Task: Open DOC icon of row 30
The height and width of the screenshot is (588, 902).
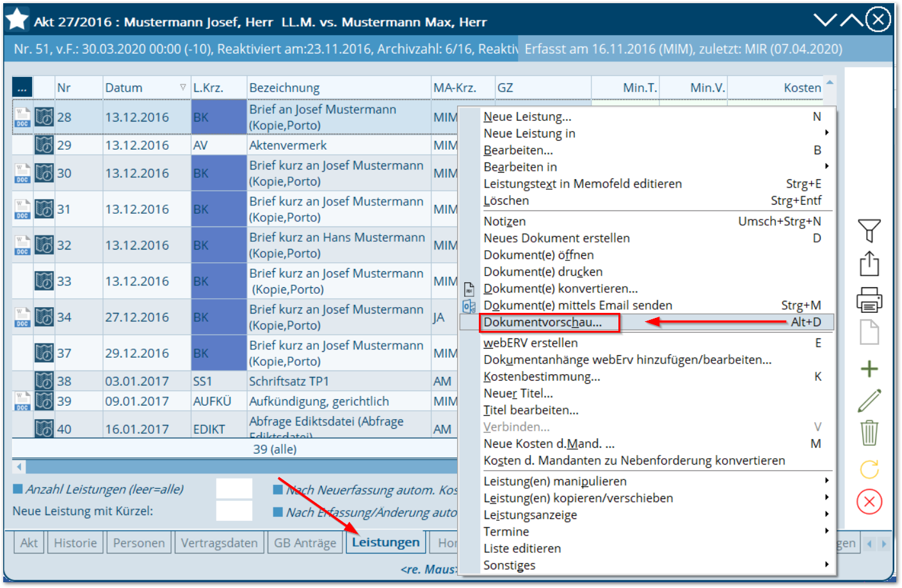Action: (22, 173)
